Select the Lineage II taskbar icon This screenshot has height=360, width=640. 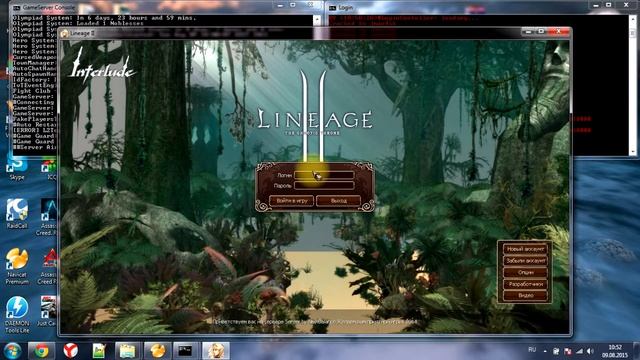point(216,351)
